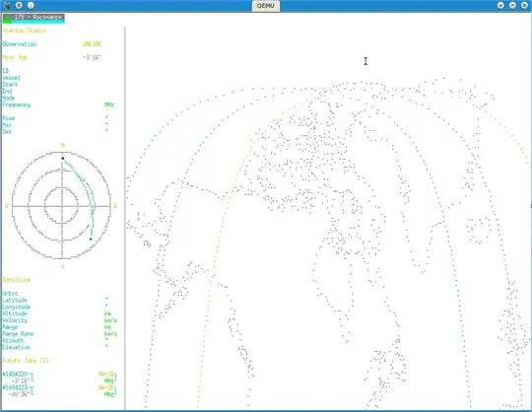
Task: Click the Vessel label
Action: point(11,78)
